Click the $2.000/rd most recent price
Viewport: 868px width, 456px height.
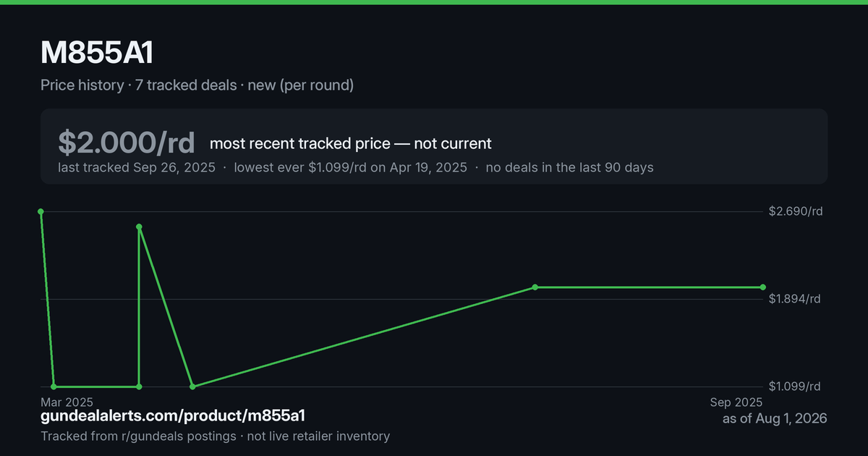click(x=127, y=143)
